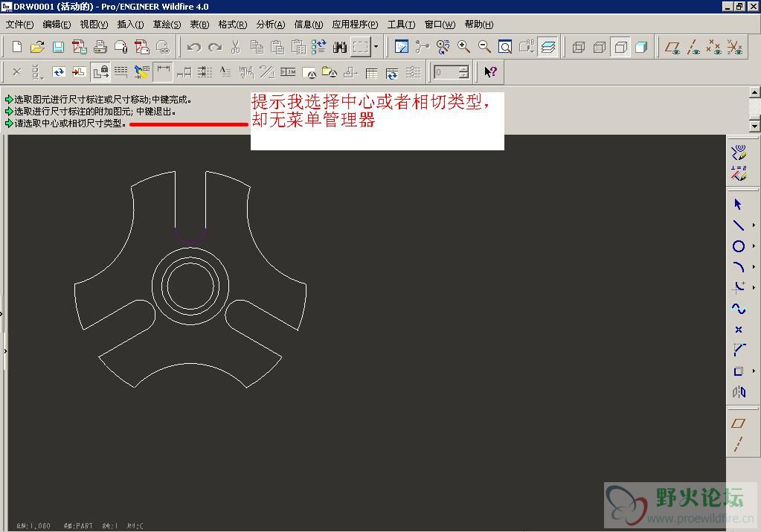
Task: Open the 信息(N) menu
Action: 309,25
